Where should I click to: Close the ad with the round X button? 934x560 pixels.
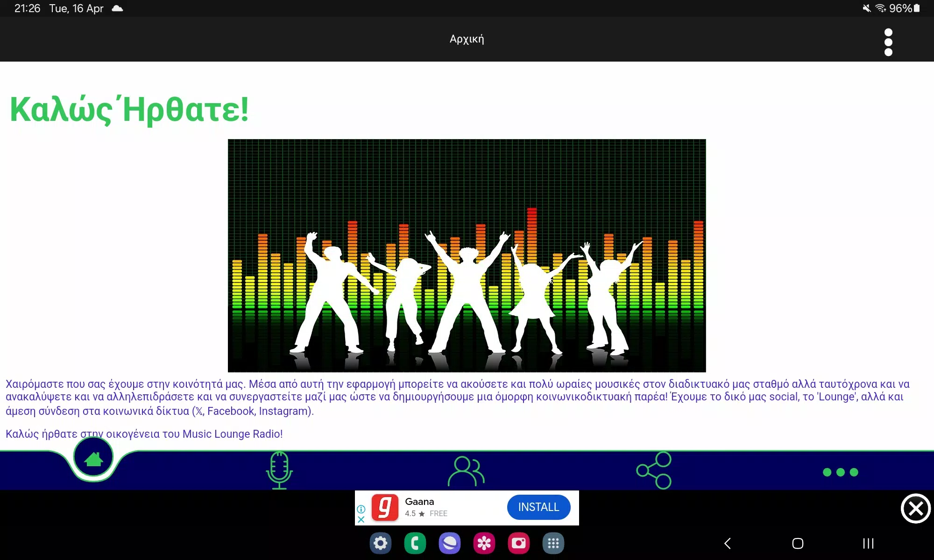tap(915, 508)
